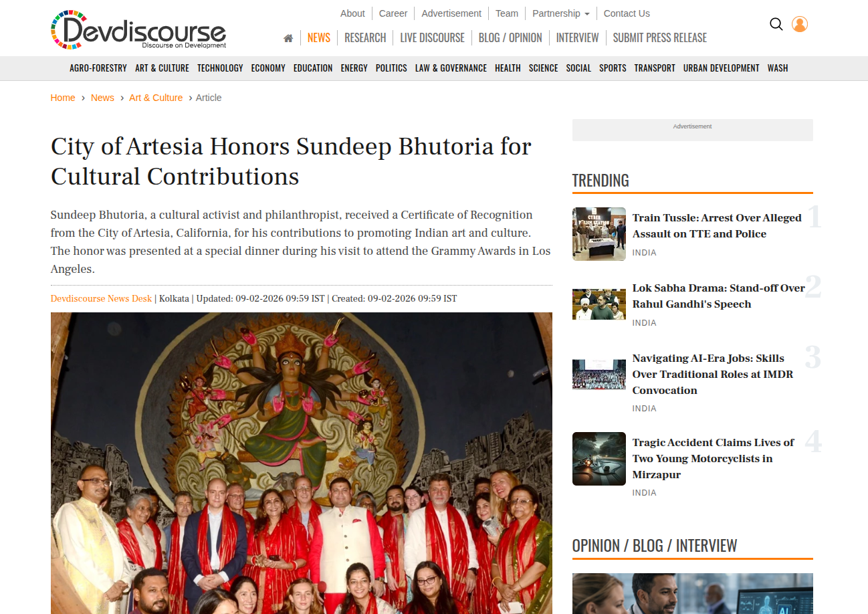The image size is (868, 614).
Task: Open the Lok Sabha Drama thumbnail
Action: click(x=599, y=304)
